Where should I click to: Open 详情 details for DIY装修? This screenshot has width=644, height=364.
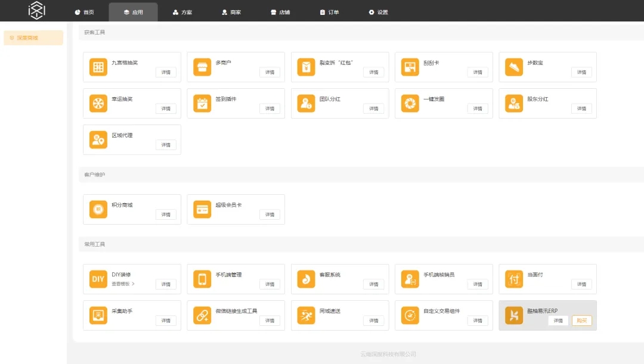pyautogui.click(x=166, y=284)
